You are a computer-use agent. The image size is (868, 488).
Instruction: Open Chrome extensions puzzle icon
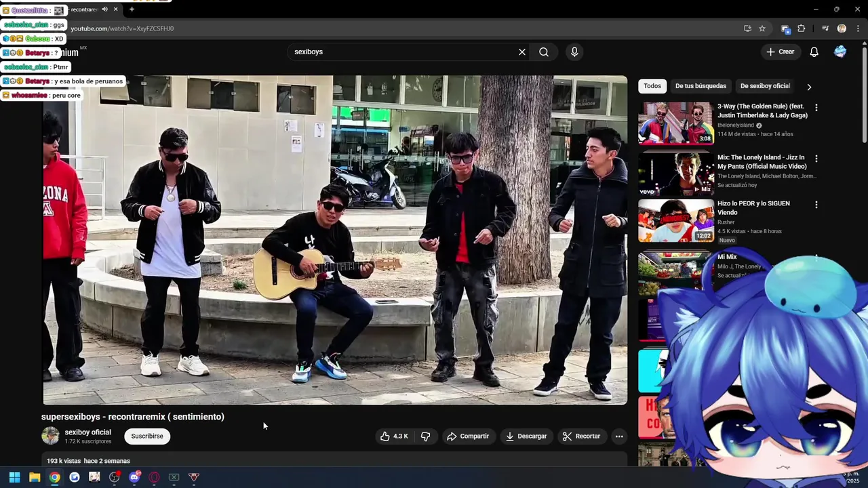(x=802, y=28)
